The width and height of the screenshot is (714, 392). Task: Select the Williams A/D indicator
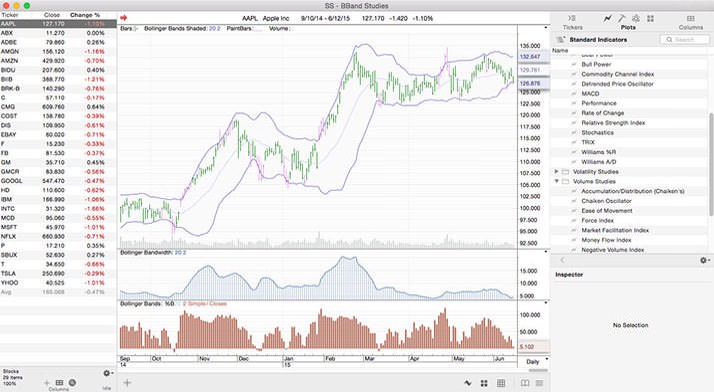pos(599,162)
